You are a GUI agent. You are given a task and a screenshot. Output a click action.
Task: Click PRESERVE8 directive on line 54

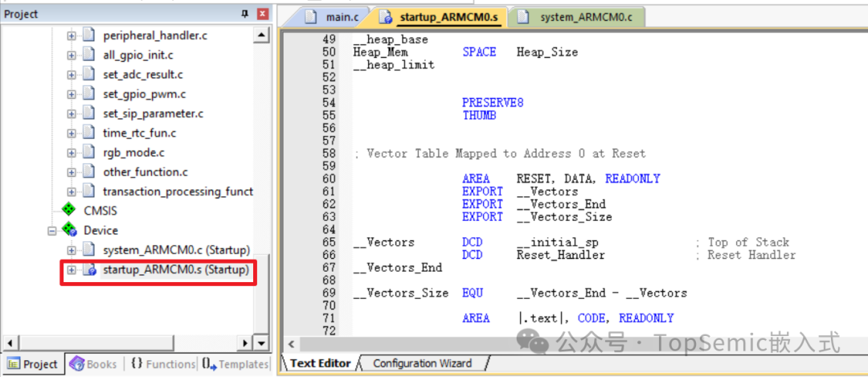coord(493,103)
